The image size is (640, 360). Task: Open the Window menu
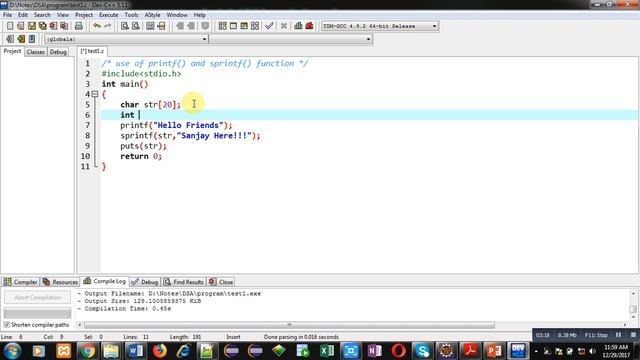tap(177, 15)
